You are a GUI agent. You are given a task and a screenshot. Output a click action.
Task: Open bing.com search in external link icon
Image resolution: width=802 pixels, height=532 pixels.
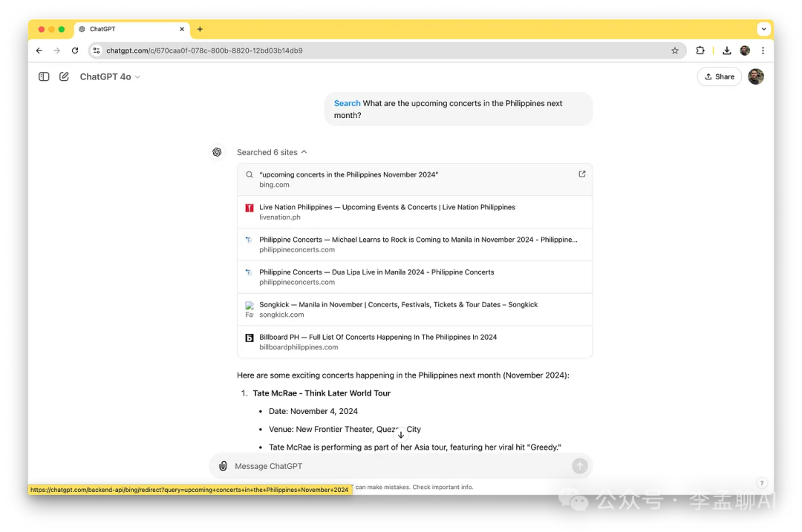pos(581,174)
